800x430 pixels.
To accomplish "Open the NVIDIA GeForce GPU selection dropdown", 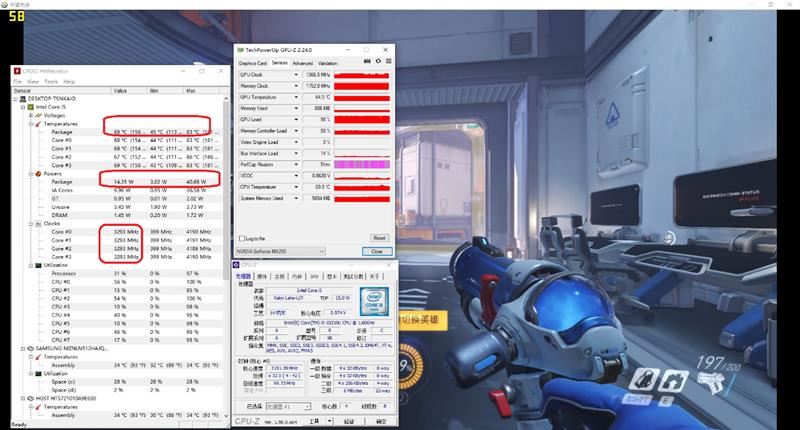I will point(281,251).
